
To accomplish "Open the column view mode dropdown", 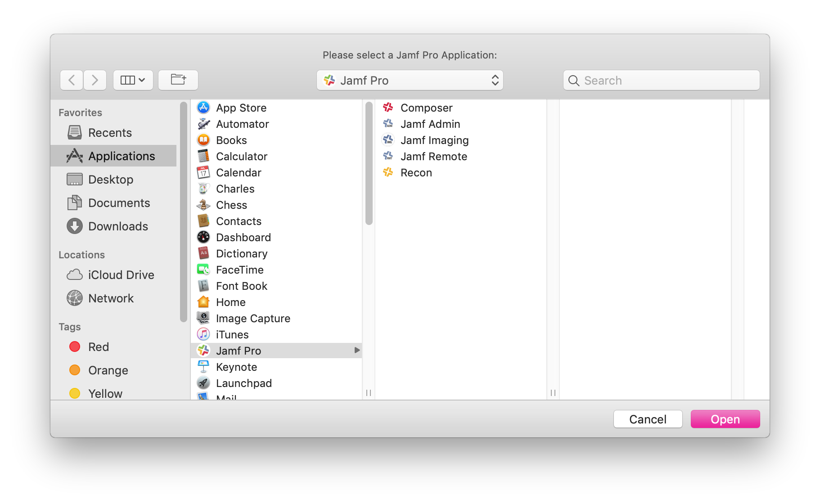I will click(133, 80).
